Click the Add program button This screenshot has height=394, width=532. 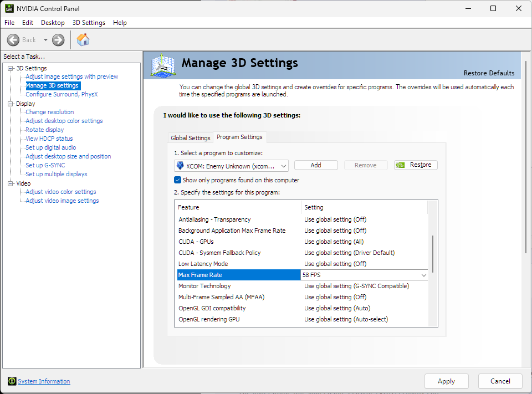316,165
